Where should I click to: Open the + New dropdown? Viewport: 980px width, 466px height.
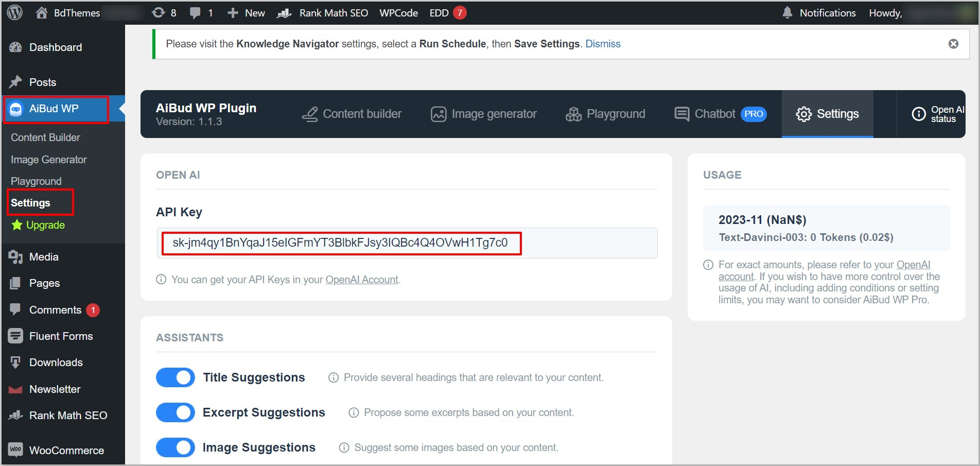click(x=246, y=12)
